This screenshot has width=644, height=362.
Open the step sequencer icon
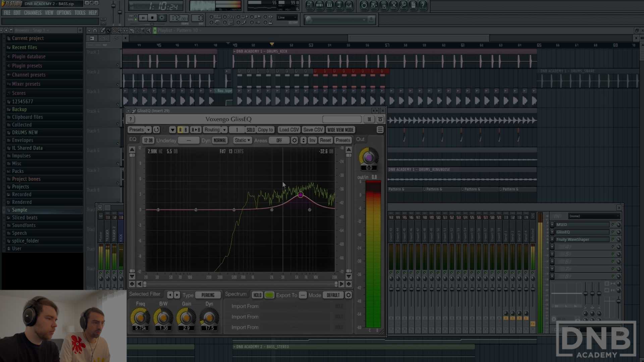[x=319, y=5]
